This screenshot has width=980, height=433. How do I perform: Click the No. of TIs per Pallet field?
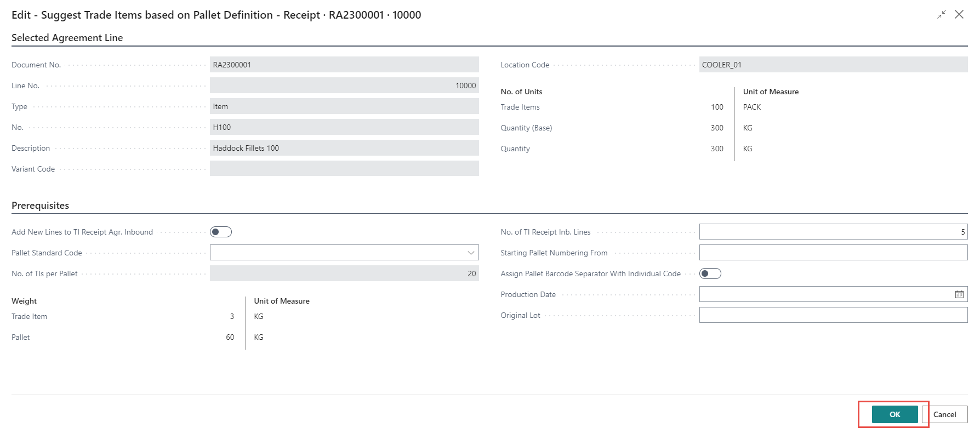(x=344, y=274)
